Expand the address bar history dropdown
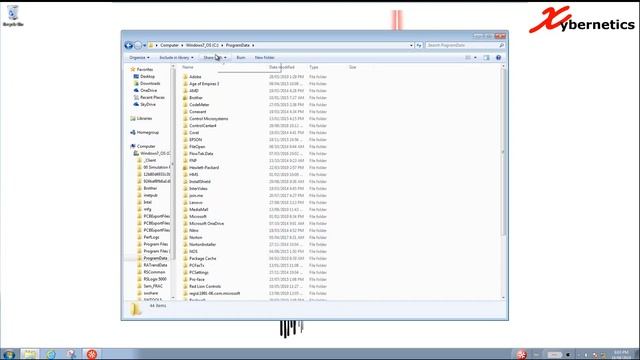 pyautogui.click(x=411, y=45)
